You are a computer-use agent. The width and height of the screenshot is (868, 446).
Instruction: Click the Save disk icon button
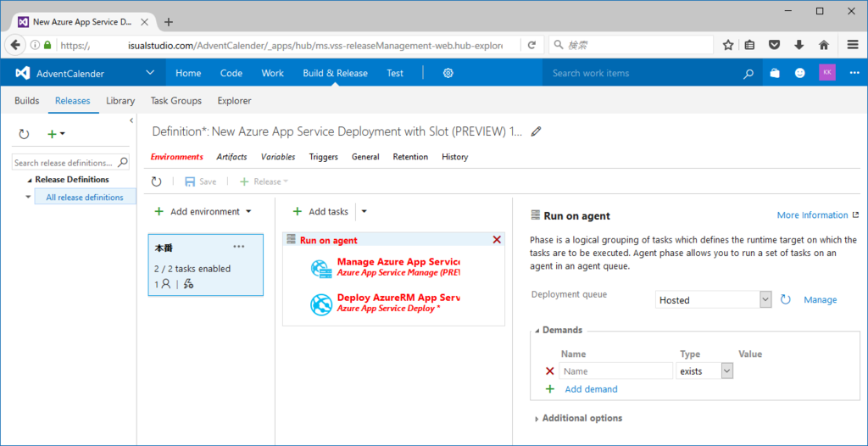[x=190, y=181]
